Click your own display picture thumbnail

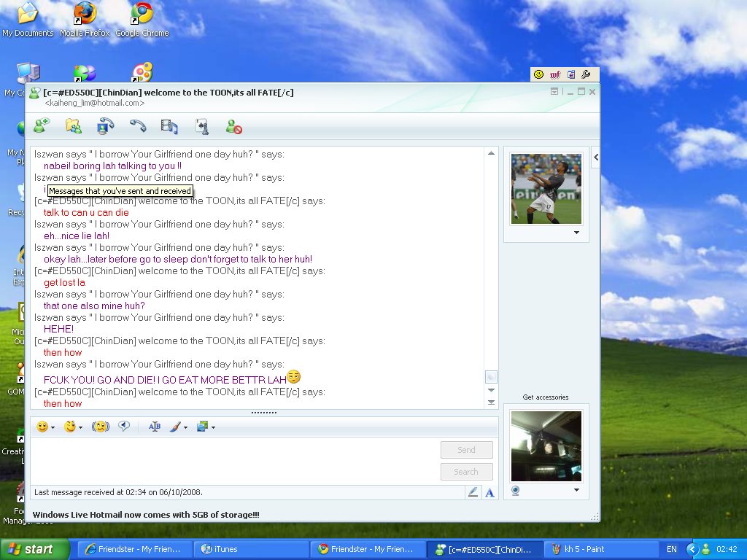(546, 447)
